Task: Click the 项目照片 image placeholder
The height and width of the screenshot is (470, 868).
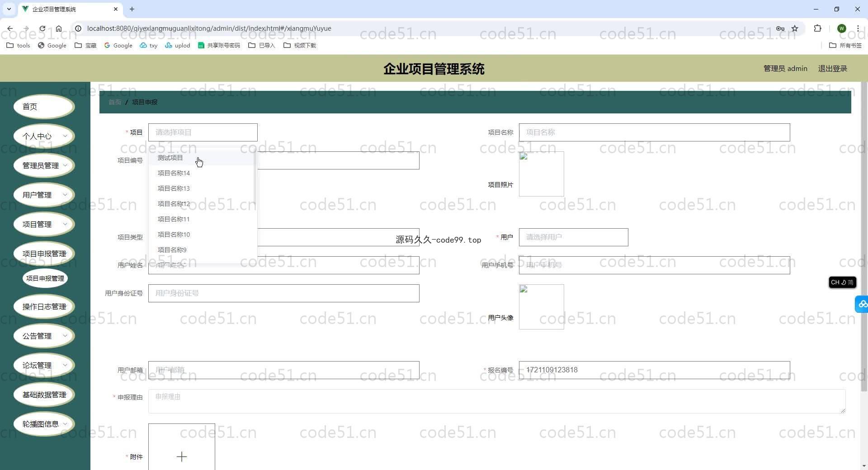Action: coord(541,174)
